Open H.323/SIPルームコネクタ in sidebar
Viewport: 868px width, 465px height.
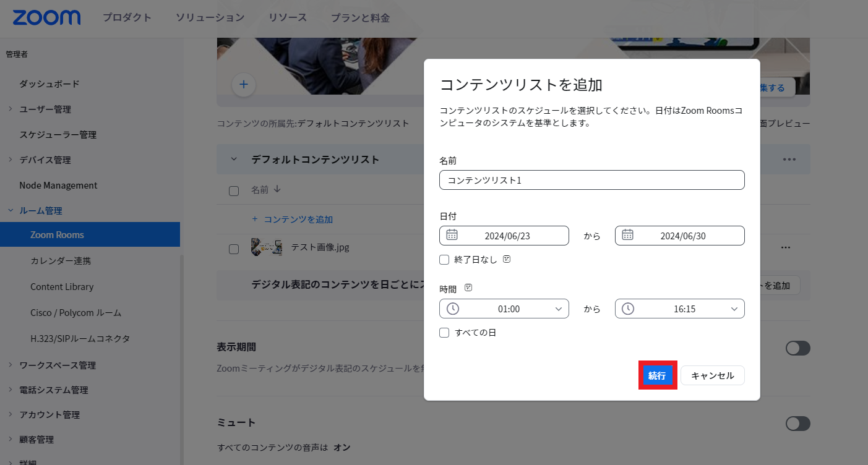[x=80, y=339]
